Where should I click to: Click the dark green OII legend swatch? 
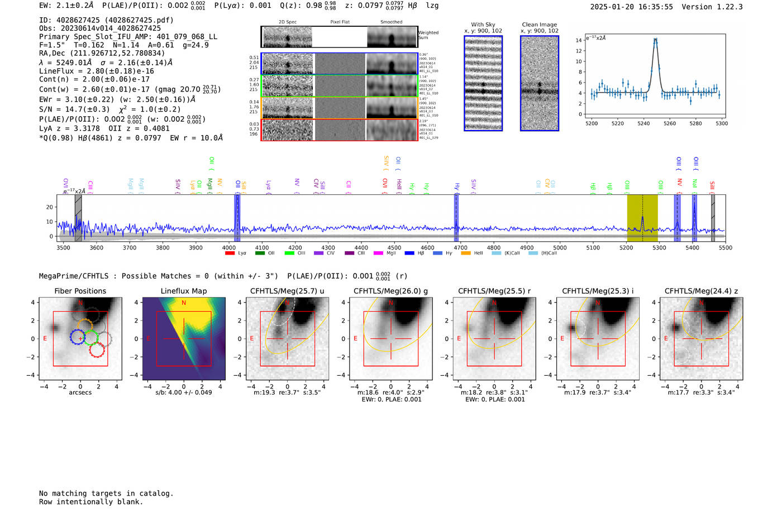tap(260, 253)
